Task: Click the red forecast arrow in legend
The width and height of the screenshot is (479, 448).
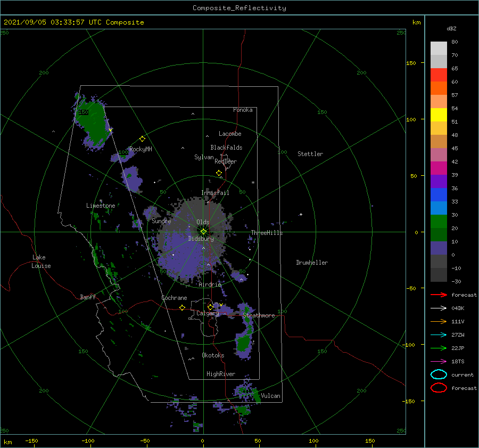Action: tap(439, 295)
